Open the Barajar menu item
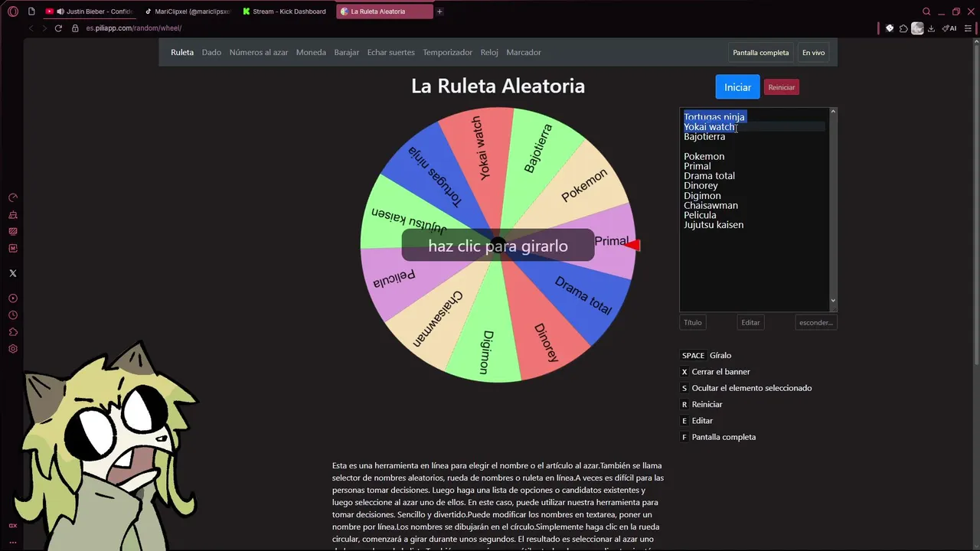 coord(347,53)
